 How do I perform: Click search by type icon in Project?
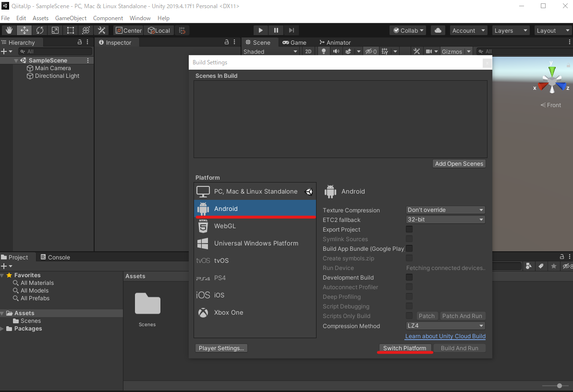coord(528,266)
